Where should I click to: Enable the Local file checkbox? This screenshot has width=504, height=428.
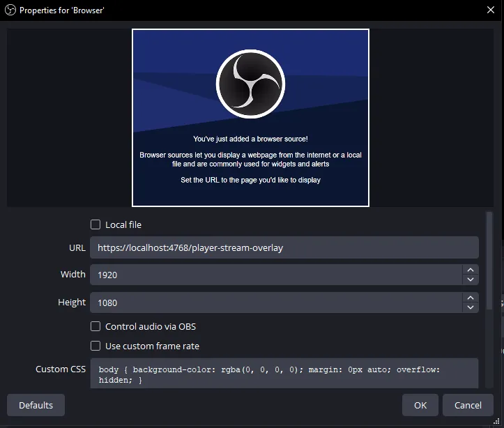pyautogui.click(x=96, y=224)
